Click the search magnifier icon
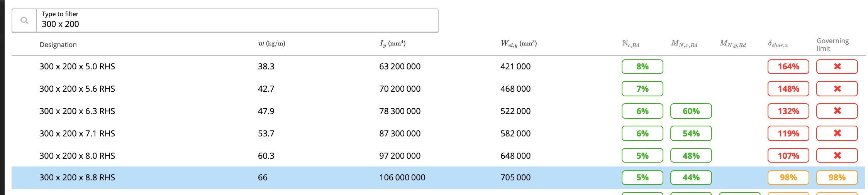This screenshot has height=195, width=868. 24,20
